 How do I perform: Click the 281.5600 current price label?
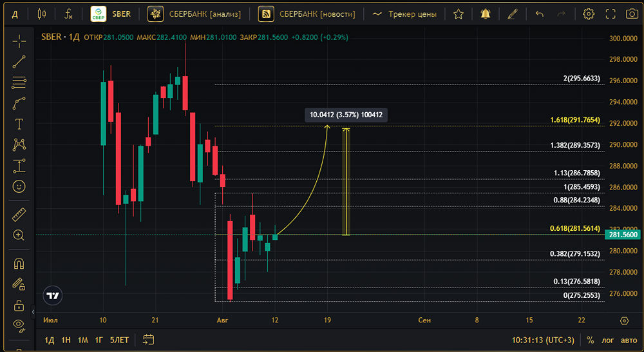(623, 235)
